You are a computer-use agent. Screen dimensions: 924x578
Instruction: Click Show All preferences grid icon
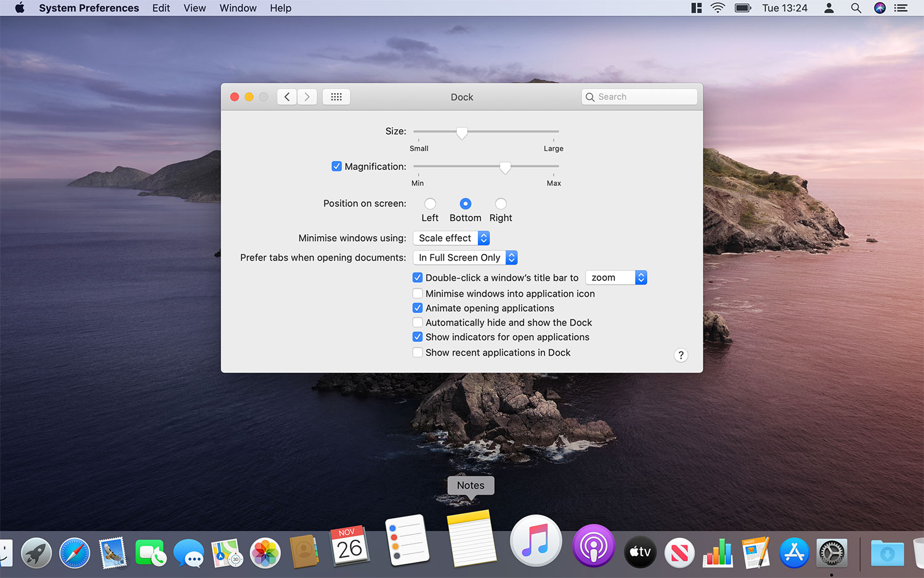click(336, 97)
